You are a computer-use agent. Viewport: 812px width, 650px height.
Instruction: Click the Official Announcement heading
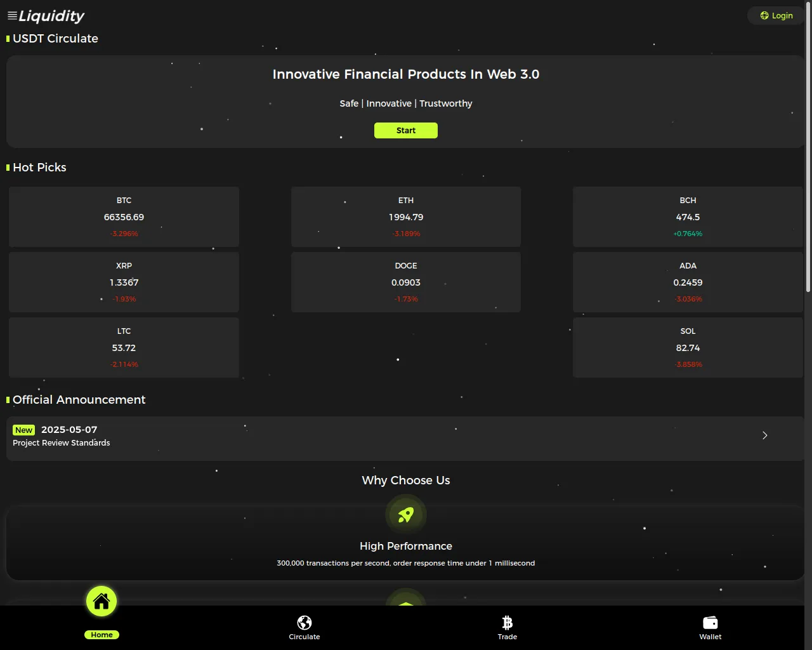[x=79, y=400]
